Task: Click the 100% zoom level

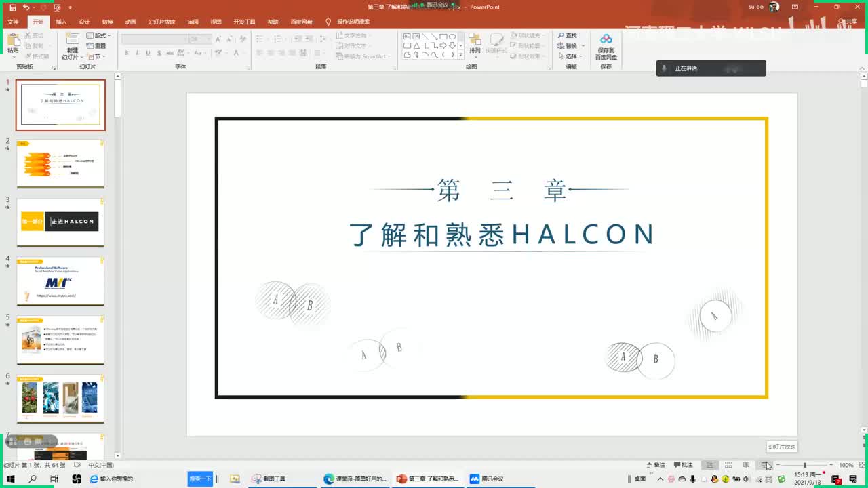Action: pos(846,465)
